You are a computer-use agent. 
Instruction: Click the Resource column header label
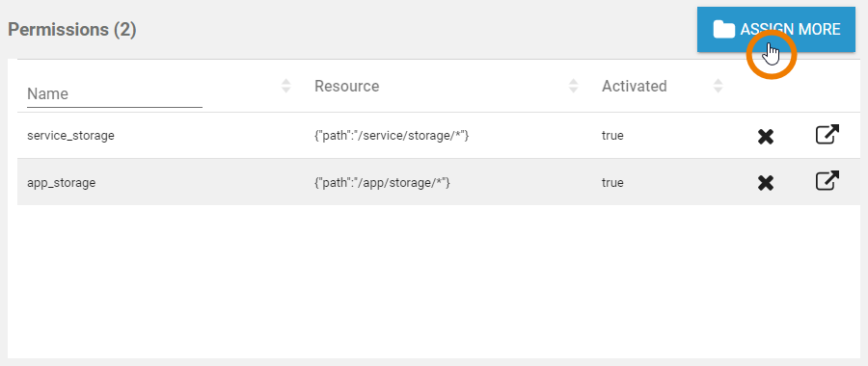point(347,87)
